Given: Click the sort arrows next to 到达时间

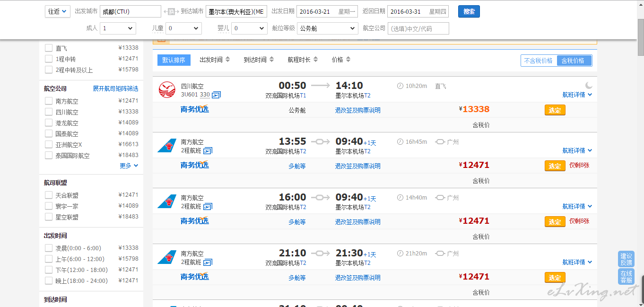Looking at the screenshot, I should point(271,60).
